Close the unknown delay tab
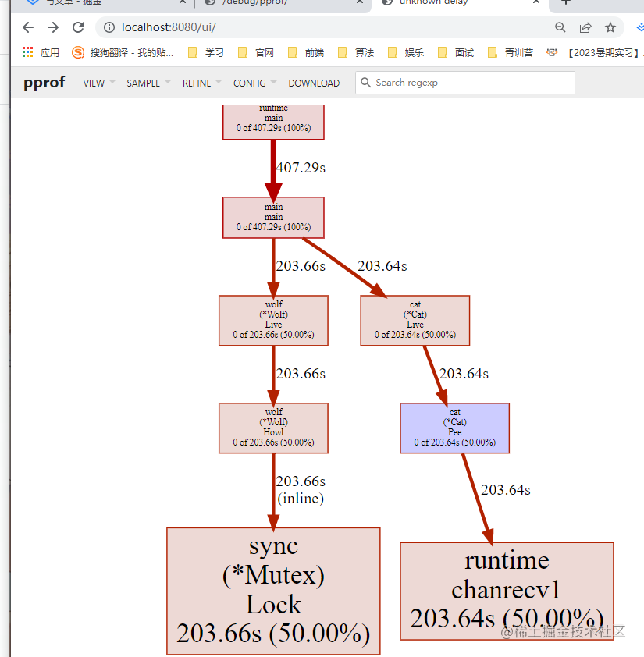The width and height of the screenshot is (644, 657). pyautogui.click(x=535, y=2)
